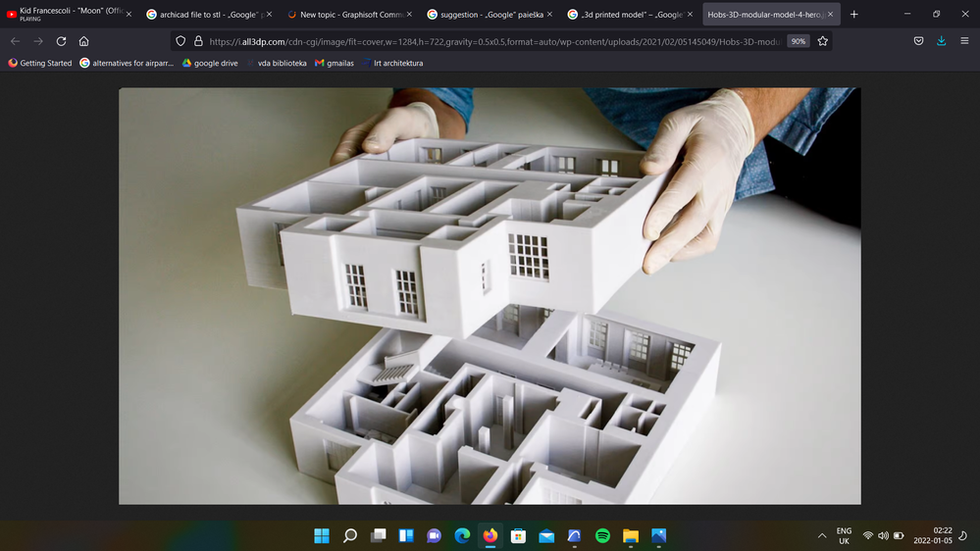Open Microsoft Store from taskbar
Image resolution: width=980 pixels, height=551 pixels.
pyautogui.click(x=518, y=536)
